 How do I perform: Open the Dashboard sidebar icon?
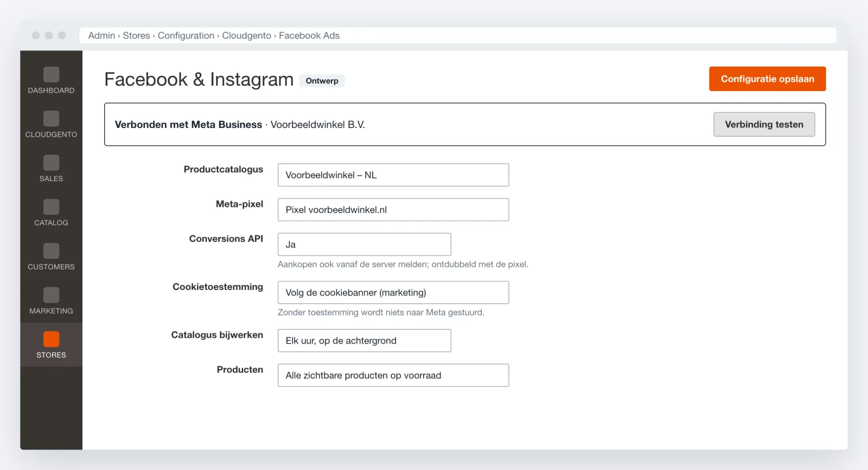(x=51, y=74)
